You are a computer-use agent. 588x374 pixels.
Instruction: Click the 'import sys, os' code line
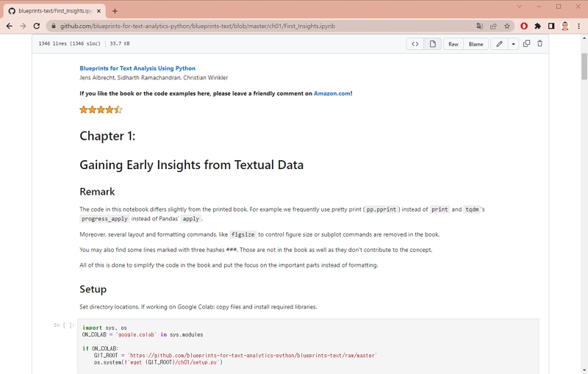click(x=104, y=328)
